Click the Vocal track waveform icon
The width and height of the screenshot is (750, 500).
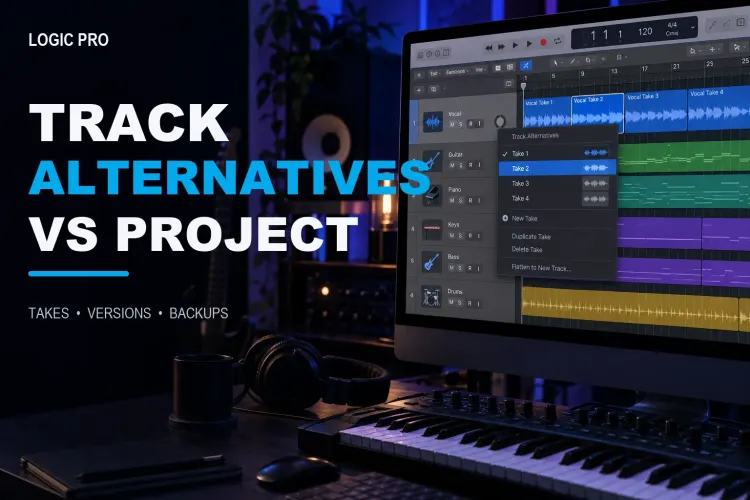point(433,122)
